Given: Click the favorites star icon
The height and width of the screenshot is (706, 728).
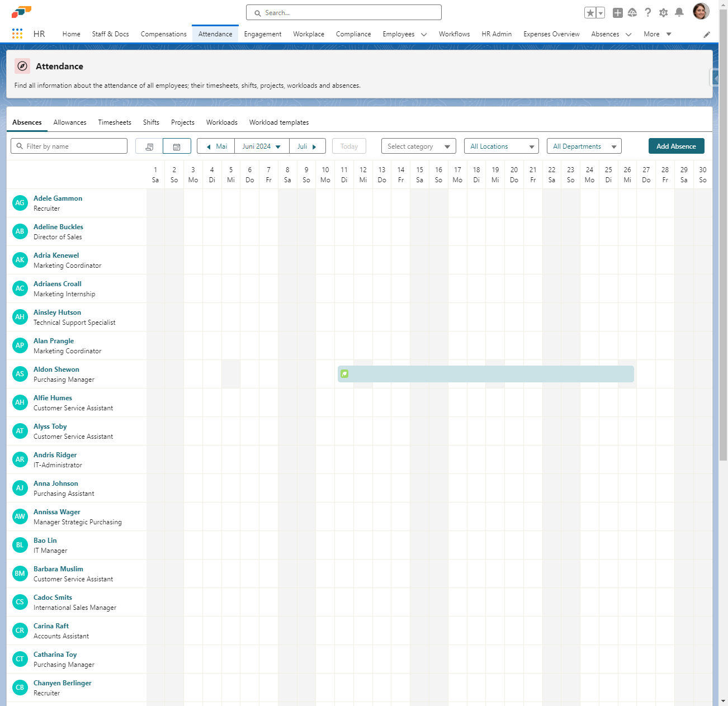Looking at the screenshot, I should [590, 13].
